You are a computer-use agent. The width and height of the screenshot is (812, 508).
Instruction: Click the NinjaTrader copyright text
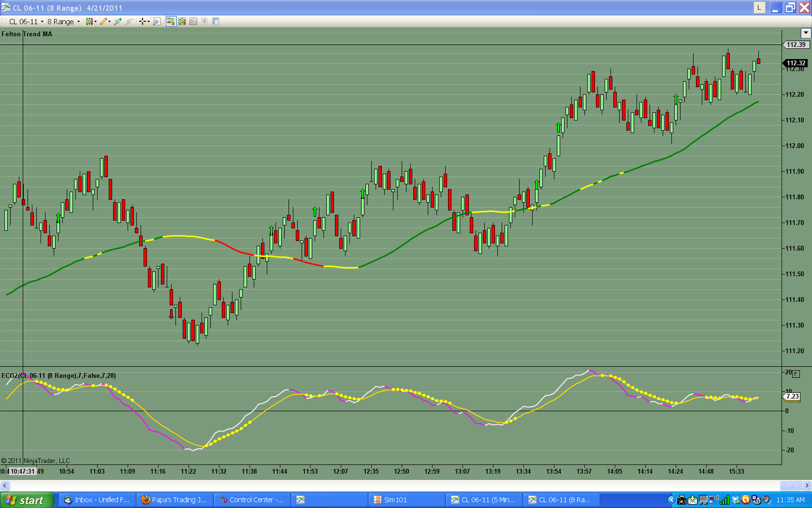(35, 461)
